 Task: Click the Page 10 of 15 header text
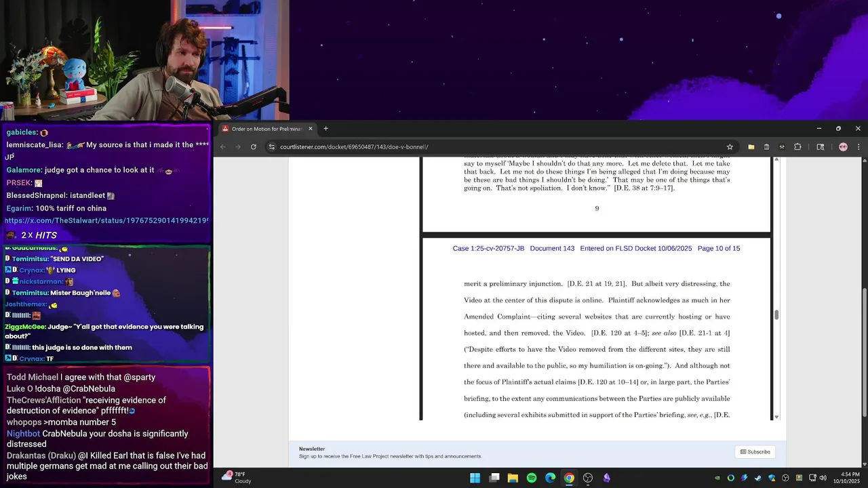click(x=719, y=249)
